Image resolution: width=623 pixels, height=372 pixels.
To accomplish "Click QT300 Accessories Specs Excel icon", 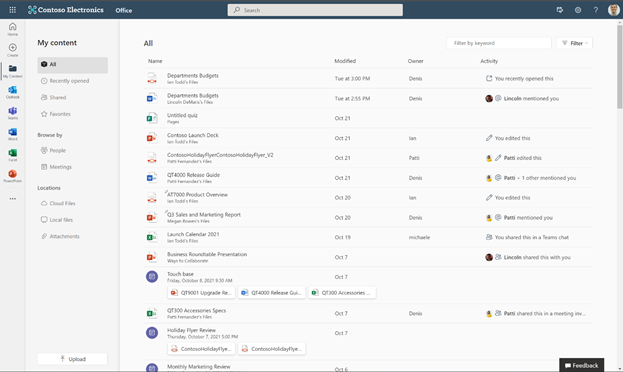I will 151,313.
